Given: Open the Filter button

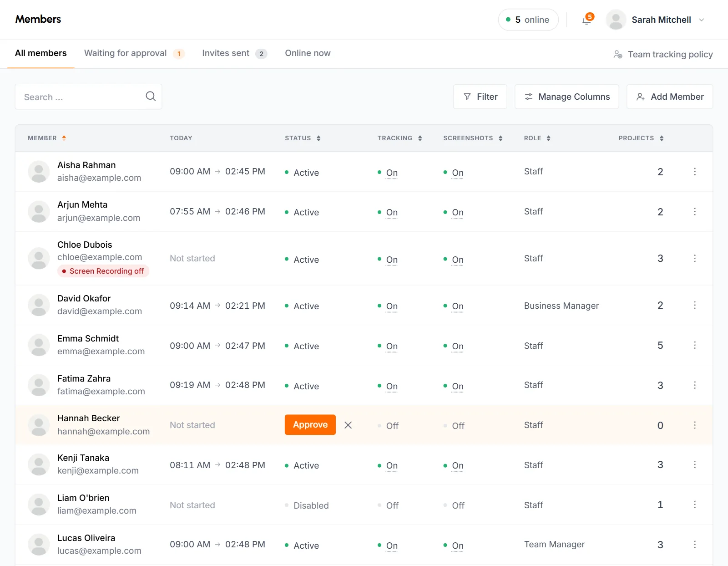Looking at the screenshot, I should [x=480, y=97].
